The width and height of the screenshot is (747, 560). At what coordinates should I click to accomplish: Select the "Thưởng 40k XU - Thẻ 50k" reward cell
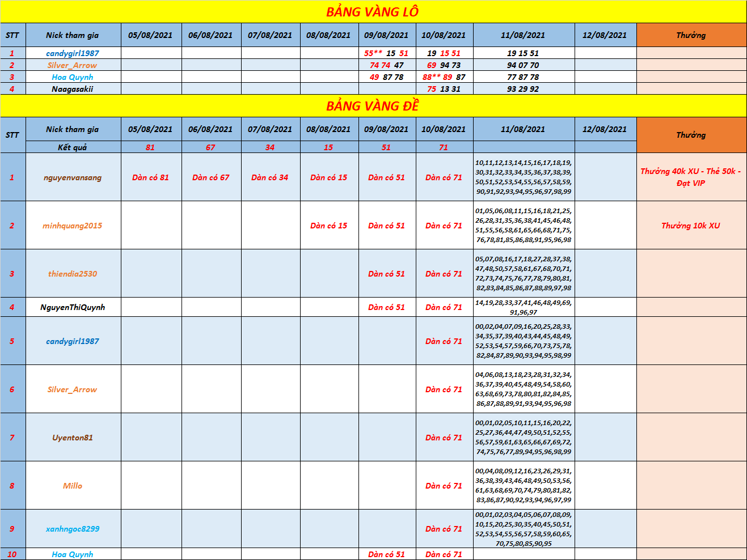[x=691, y=177]
